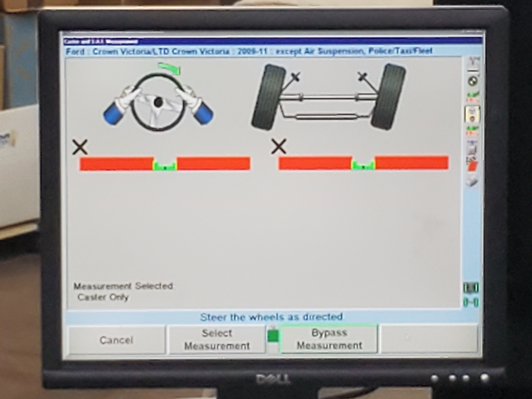Click the 'Caster Only' text
Viewport: 532px width, 399px height.
click(103, 297)
